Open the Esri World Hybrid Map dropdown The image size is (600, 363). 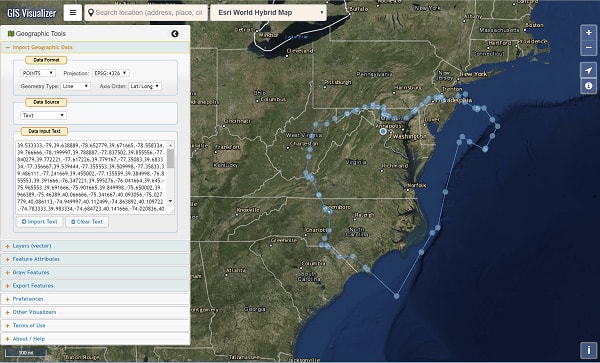pos(268,13)
